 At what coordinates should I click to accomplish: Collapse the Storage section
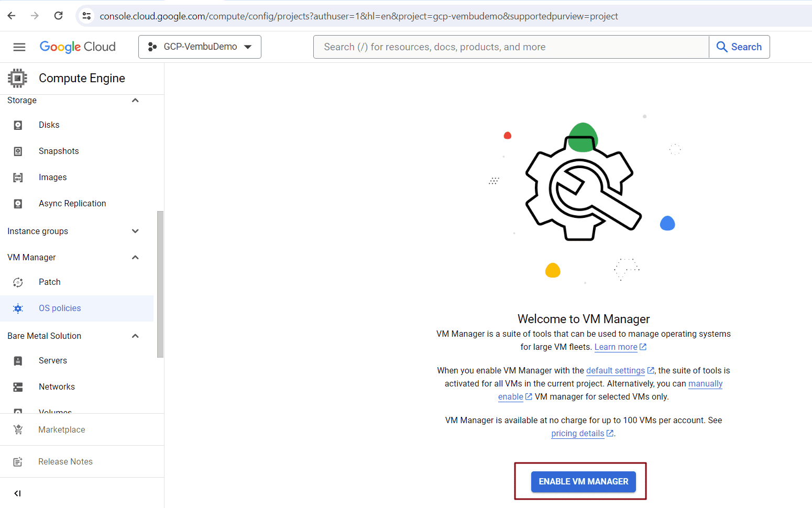point(135,100)
